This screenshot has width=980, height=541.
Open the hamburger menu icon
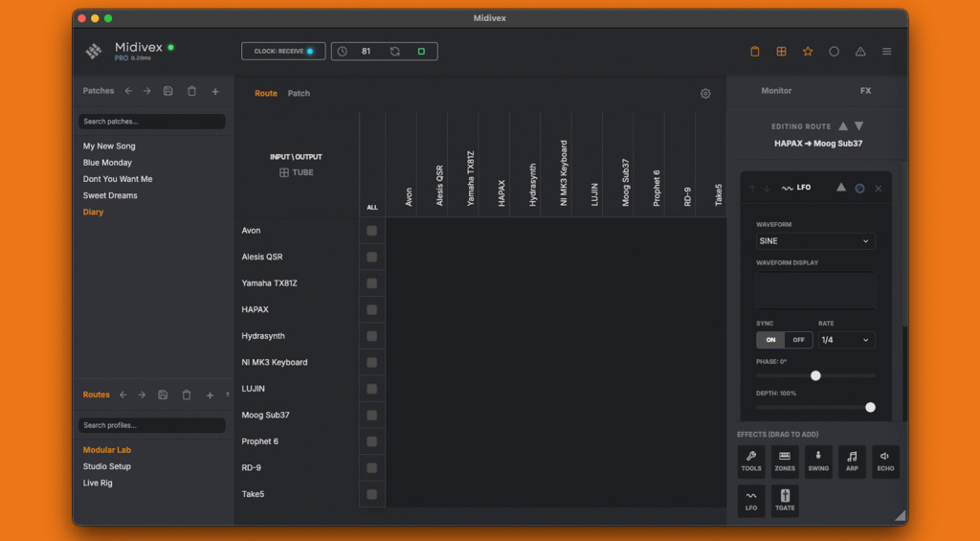coord(886,52)
